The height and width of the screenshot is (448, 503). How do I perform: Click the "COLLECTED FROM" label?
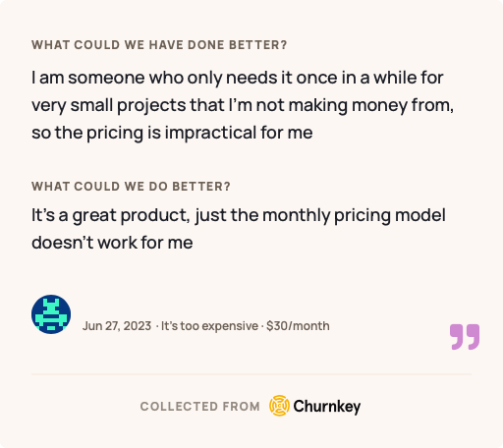coord(200,407)
